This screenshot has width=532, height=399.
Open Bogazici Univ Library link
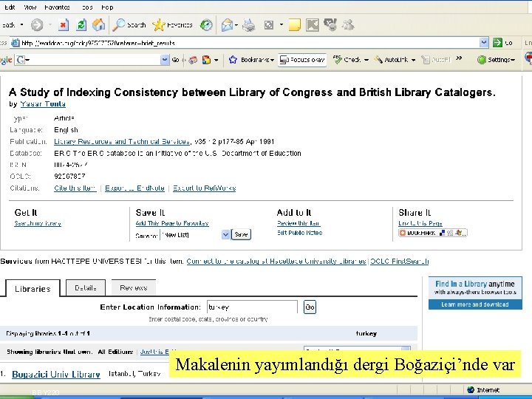(x=56, y=374)
